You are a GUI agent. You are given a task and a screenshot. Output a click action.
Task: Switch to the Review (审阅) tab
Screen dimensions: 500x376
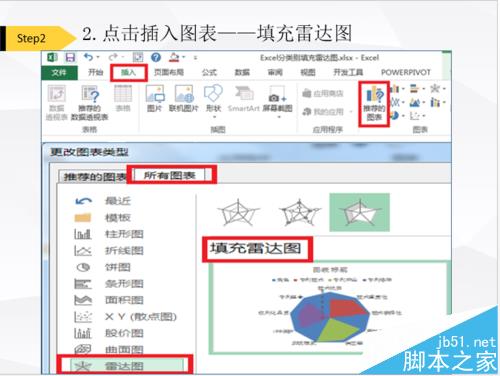(x=275, y=72)
